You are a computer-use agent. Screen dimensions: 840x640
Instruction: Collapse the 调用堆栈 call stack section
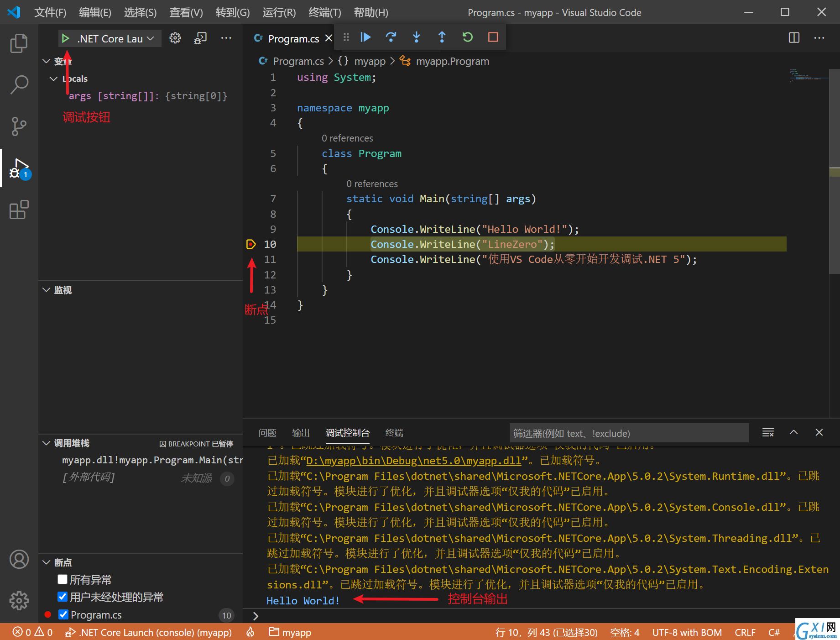(46, 443)
